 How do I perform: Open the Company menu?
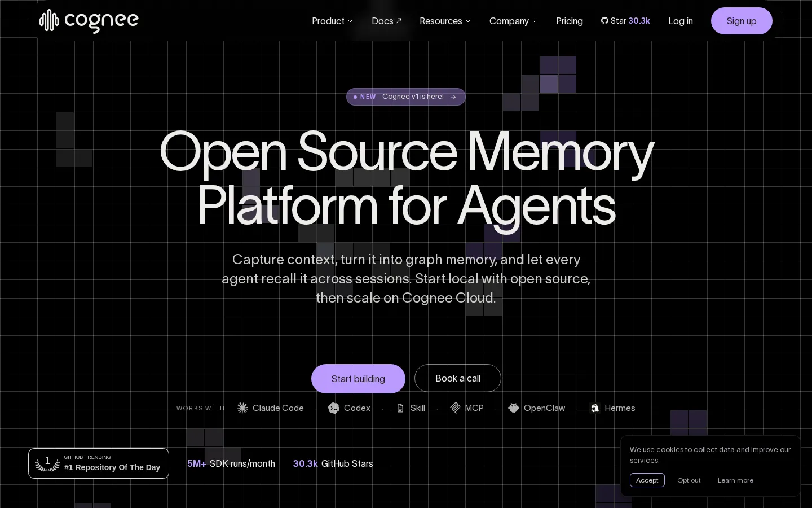point(513,21)
